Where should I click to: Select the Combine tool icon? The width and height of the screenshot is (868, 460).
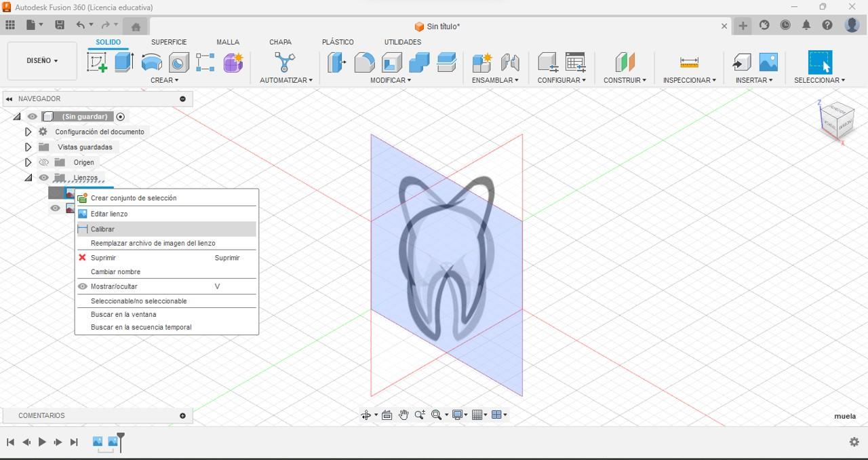(419, 62)
